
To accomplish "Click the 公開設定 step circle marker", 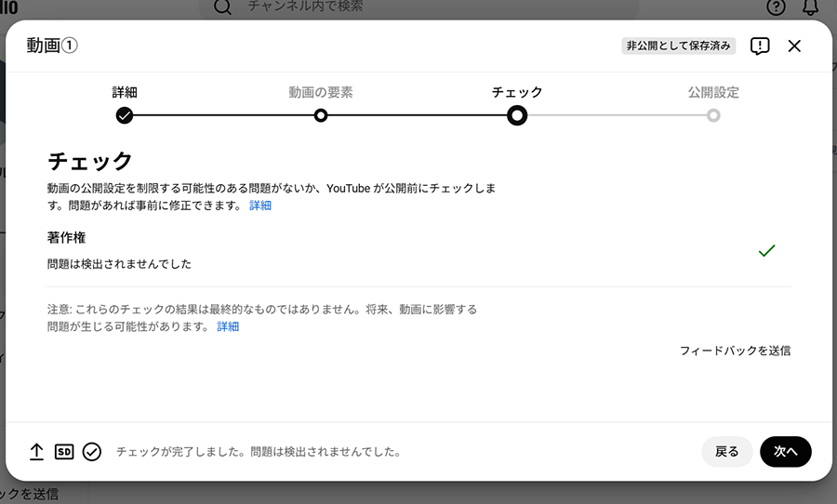I will [713, 115].
